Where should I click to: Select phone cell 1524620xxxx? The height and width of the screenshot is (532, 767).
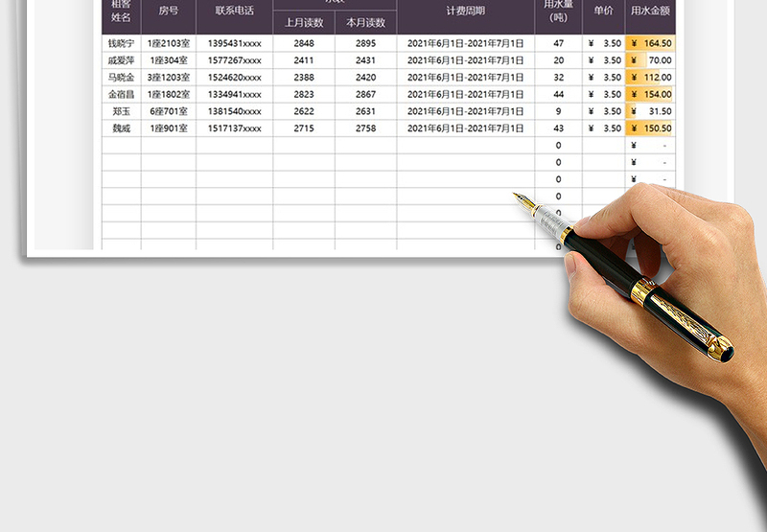point(234,78)
